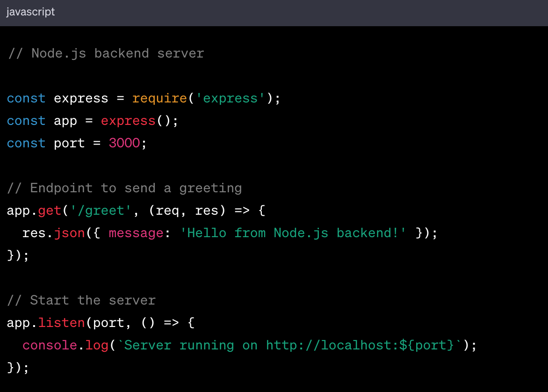Select the message property key

click(136, 233)
